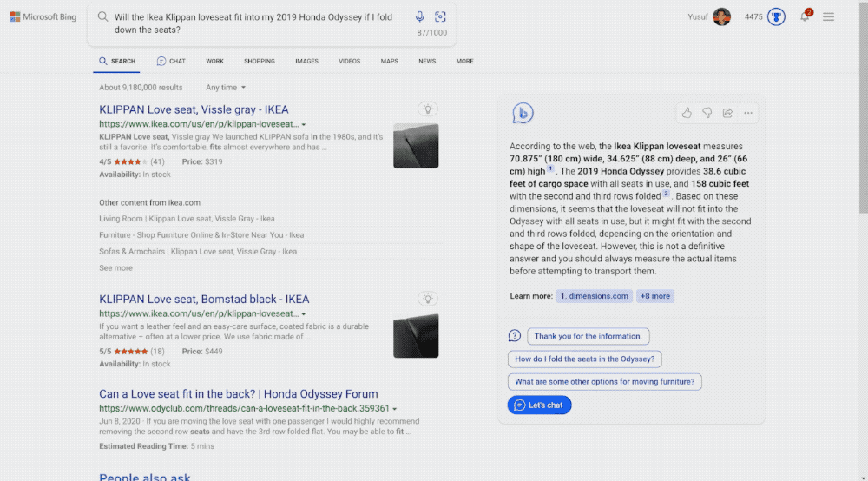Click lightbulb icon beside Vissle gray result
868x481 pixels.
click(427, 109)
